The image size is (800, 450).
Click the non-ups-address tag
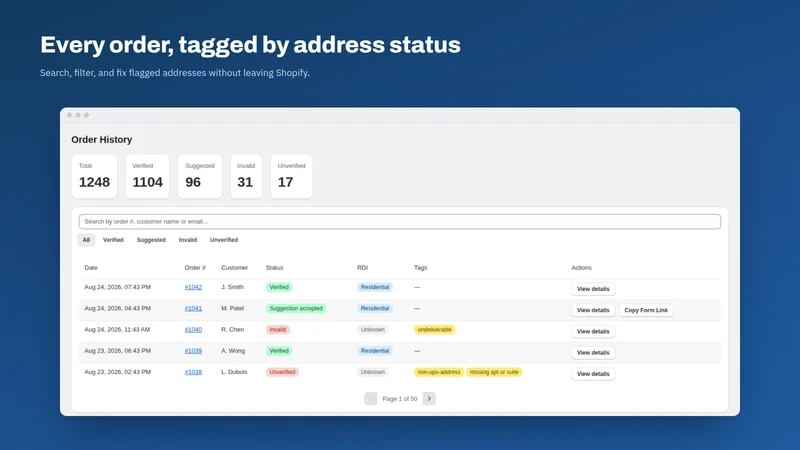pos(439,372)
